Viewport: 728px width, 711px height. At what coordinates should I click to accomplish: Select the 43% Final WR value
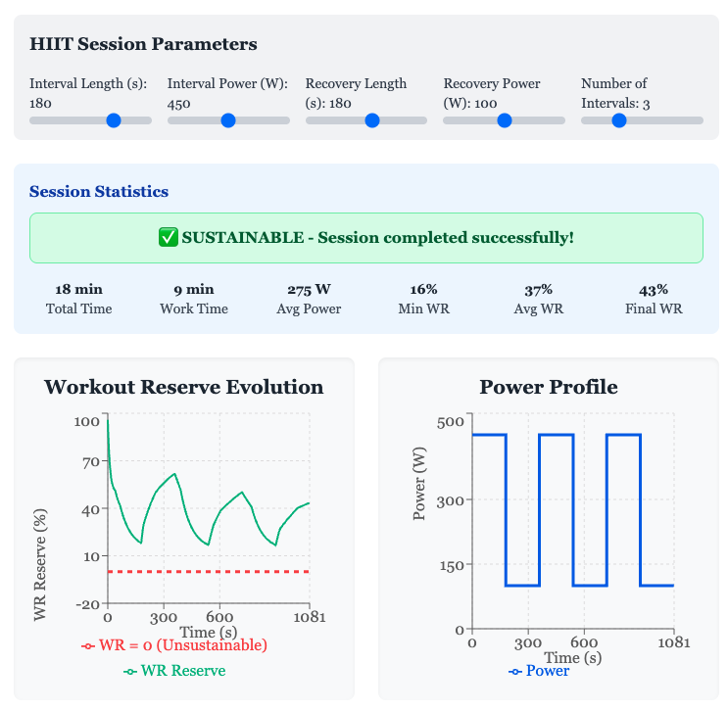click(x=654, y=290)
